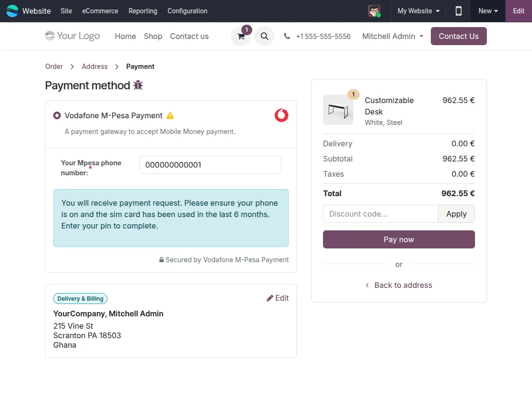Image resolution: width=532 pixels, height=418 pixels.
Task: Click the warning triangle beside M-Pesa
Action: [170, 116]
